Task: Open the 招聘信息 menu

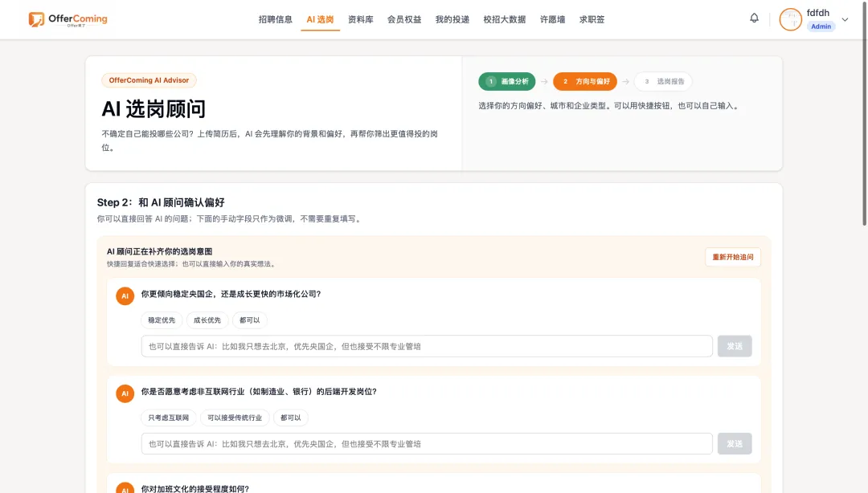Action: 275,19
